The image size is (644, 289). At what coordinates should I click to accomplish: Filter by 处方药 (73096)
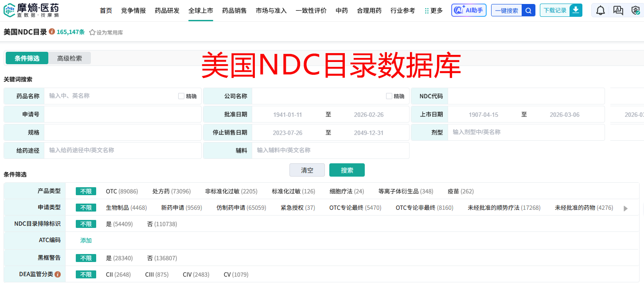(x=172, y=192)
